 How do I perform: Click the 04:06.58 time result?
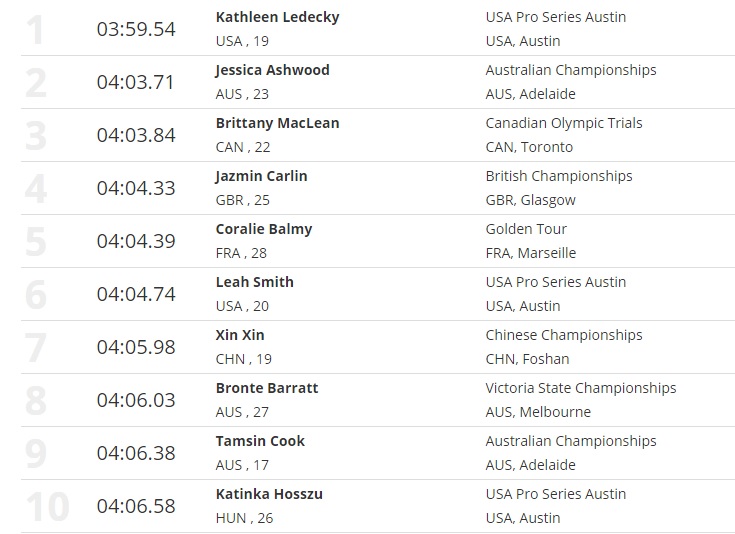[136, 506]
